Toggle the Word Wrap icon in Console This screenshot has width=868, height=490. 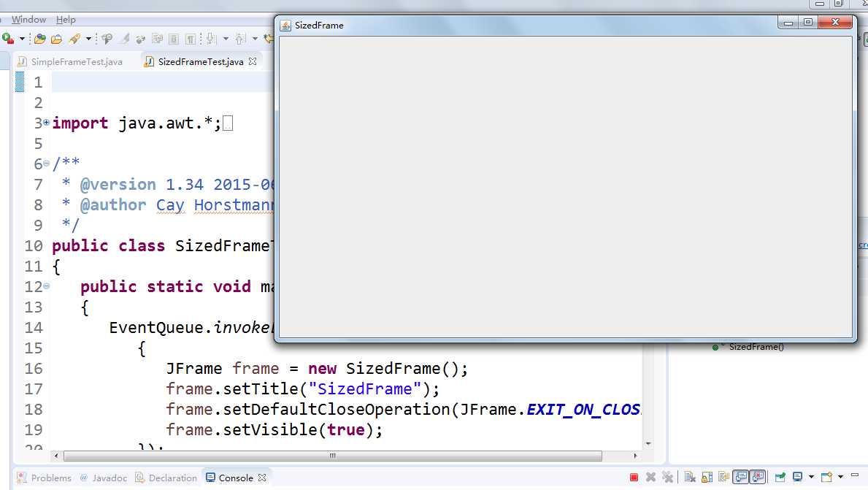click(723, 478)
